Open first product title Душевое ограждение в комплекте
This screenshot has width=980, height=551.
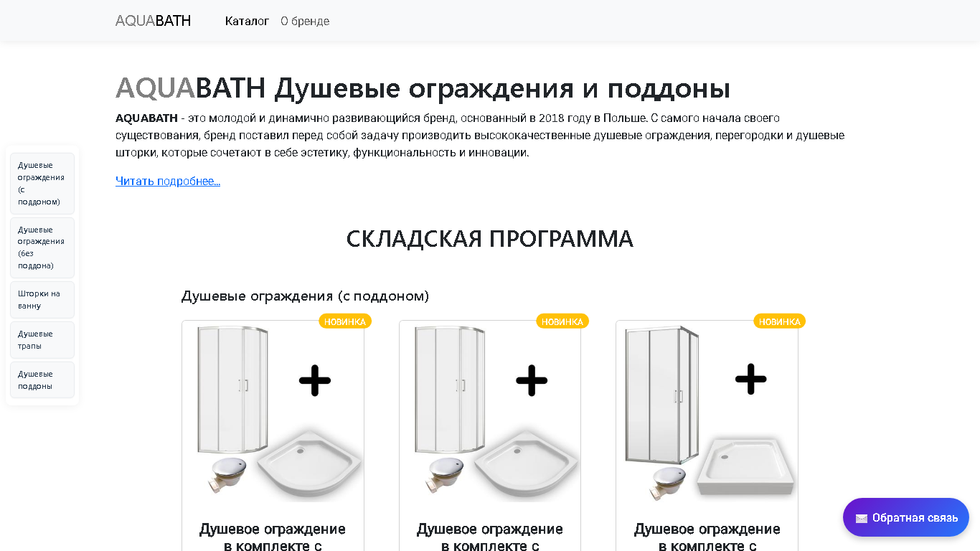tap(273, 537)
